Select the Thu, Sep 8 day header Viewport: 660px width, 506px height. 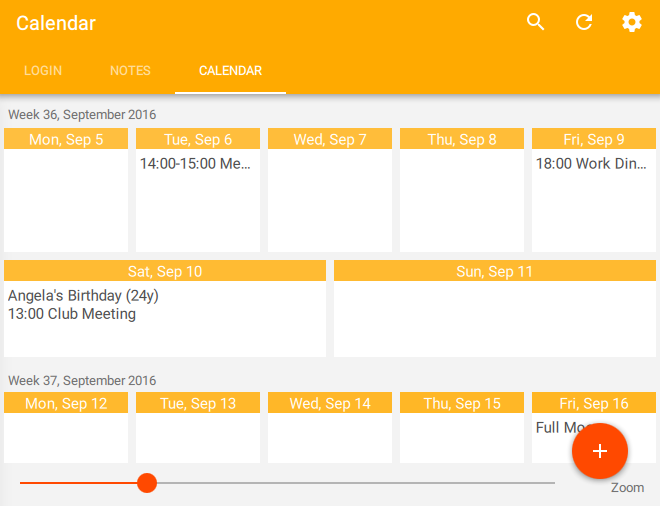click(x=462, y=139)
